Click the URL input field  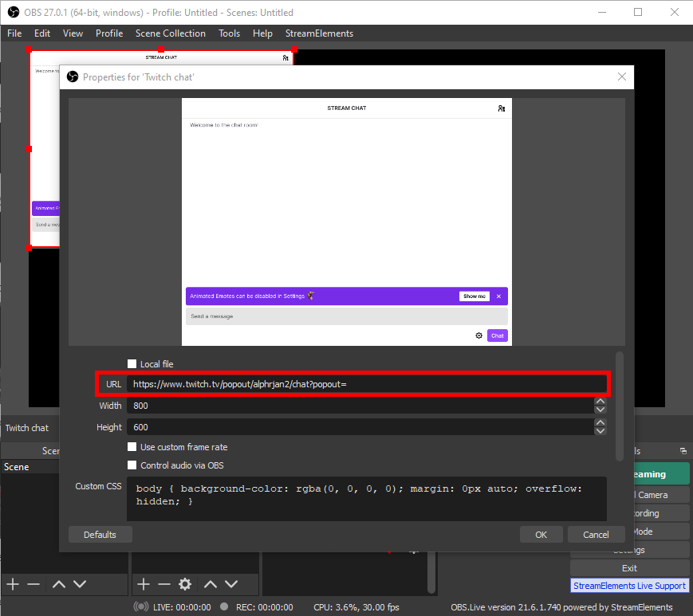coord(366,384)
